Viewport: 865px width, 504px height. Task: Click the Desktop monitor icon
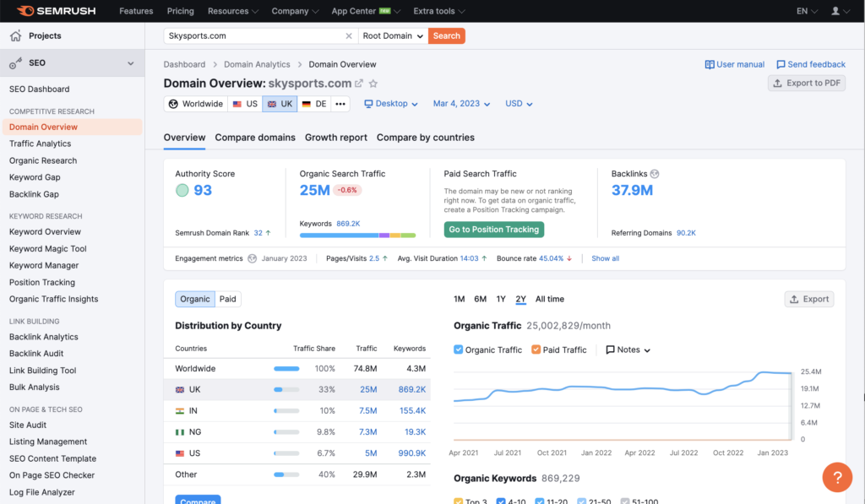tap(368, 104)
